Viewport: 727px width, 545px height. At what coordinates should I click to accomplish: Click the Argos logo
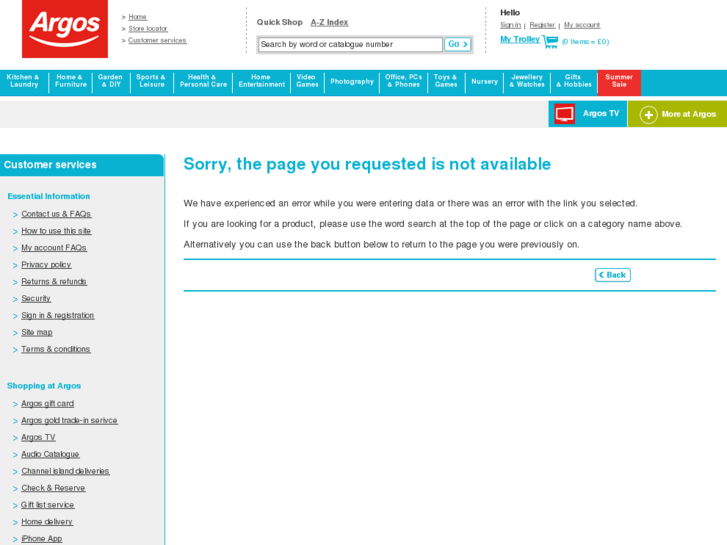click(65, 29)
